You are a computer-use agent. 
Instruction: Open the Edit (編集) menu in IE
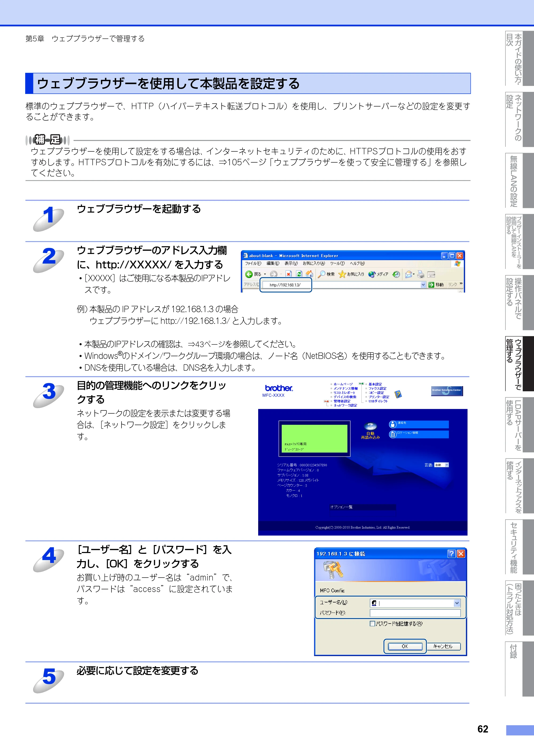(x=273, y=263)
